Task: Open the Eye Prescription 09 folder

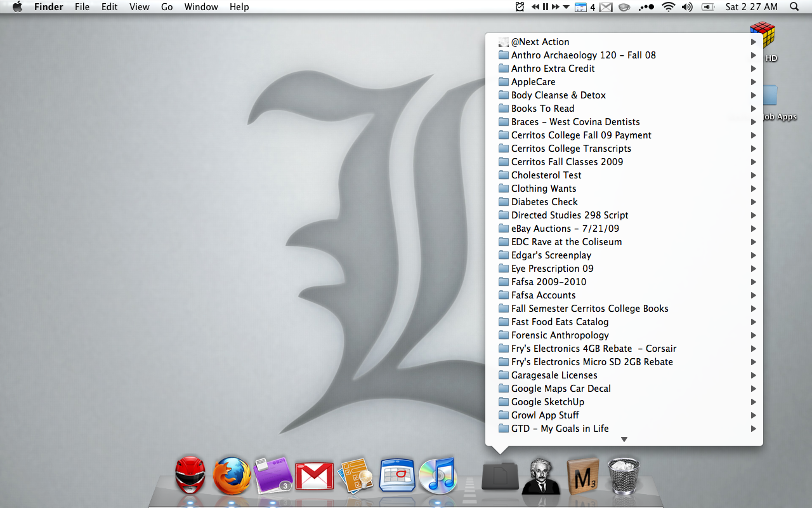Action: tap(624, 269)
